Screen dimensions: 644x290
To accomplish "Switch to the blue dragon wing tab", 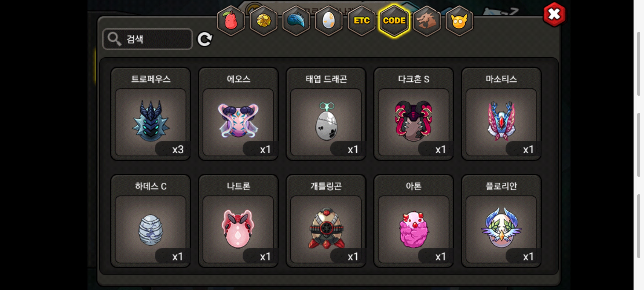I will tap(296, 21).
